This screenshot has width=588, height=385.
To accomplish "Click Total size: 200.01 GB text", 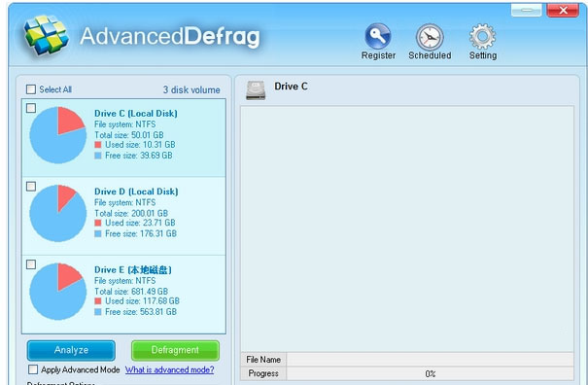I will click(x=131, y=213).
